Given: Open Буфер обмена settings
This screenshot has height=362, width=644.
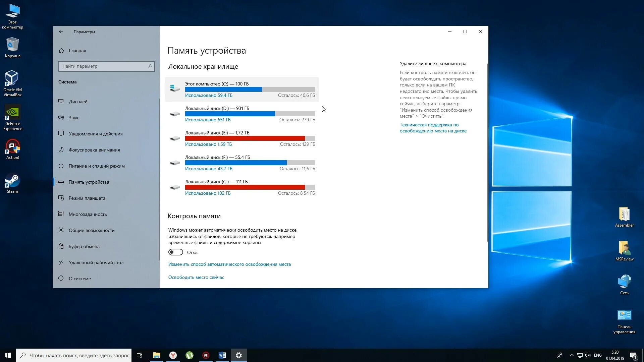Looking at the screenshot, I should (84, 246).
